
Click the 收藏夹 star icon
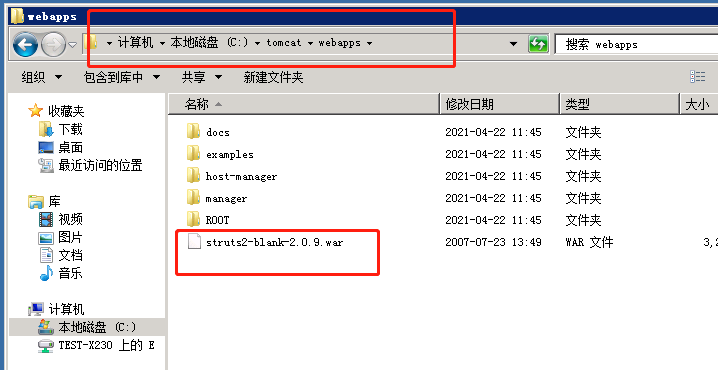pyautogui.click(x=35, y=110)
